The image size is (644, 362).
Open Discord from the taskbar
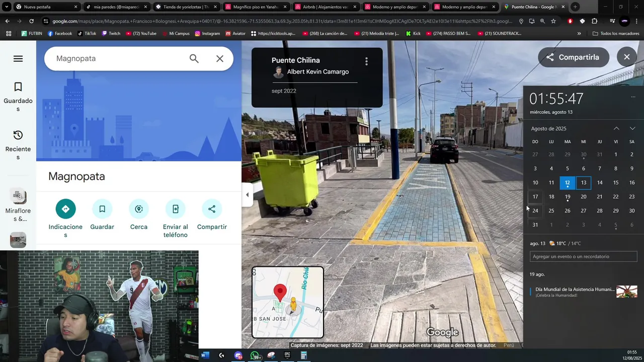pos(238,355)
